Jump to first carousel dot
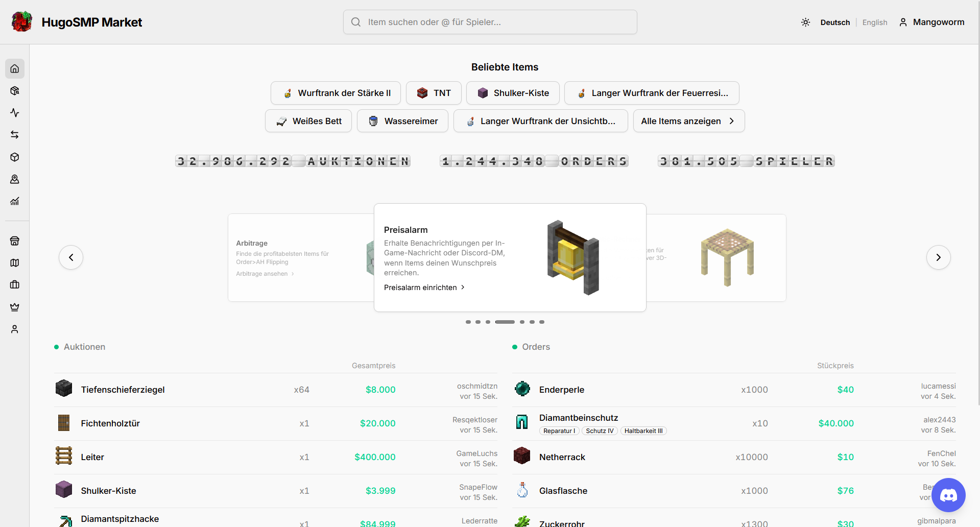Viewport: 980px width, 527px height. click(468, 322)
